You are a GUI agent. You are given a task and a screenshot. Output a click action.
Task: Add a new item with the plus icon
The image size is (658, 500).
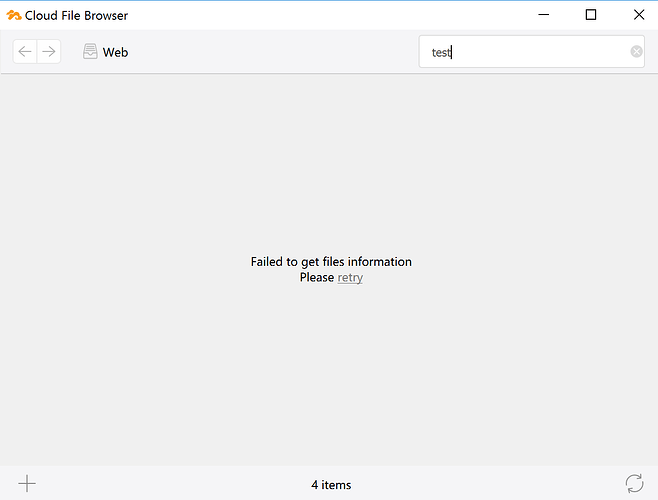[27, 484]
